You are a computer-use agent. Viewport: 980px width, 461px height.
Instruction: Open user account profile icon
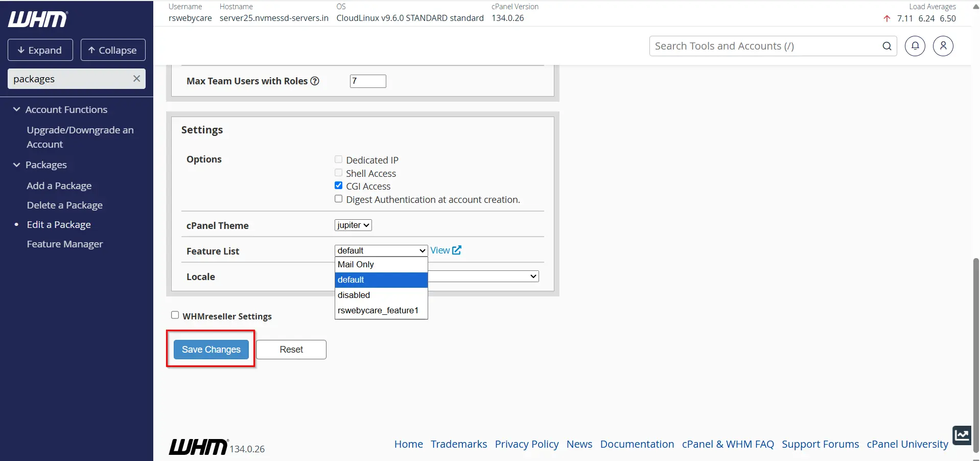point(943,46)
